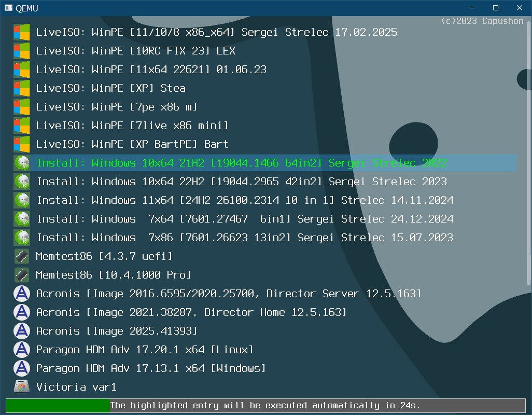Start Paragon HDM Adv 17.20.1 x64 [Linux]
The width and height of the screenshot is (532, 415).
click(x=145, y=350)
